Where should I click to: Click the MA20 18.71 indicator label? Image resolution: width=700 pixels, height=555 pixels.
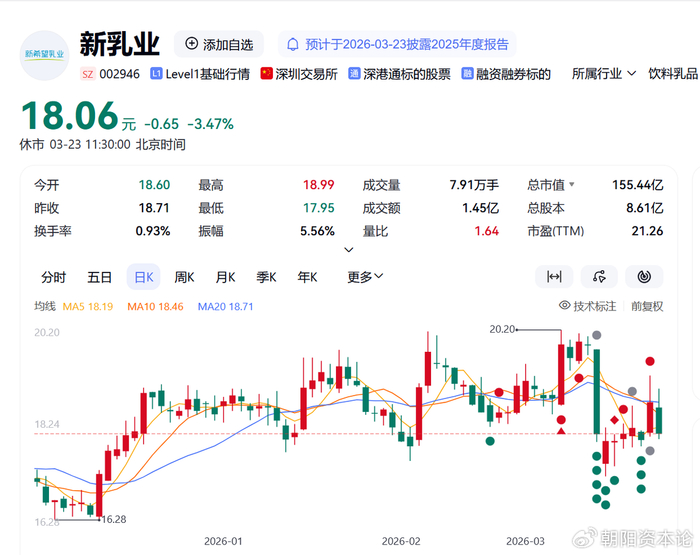225,307
